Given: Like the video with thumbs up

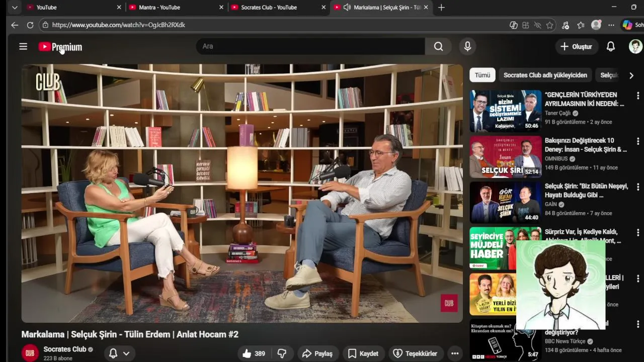Looking at the screenshot, I should pos(254,353).
